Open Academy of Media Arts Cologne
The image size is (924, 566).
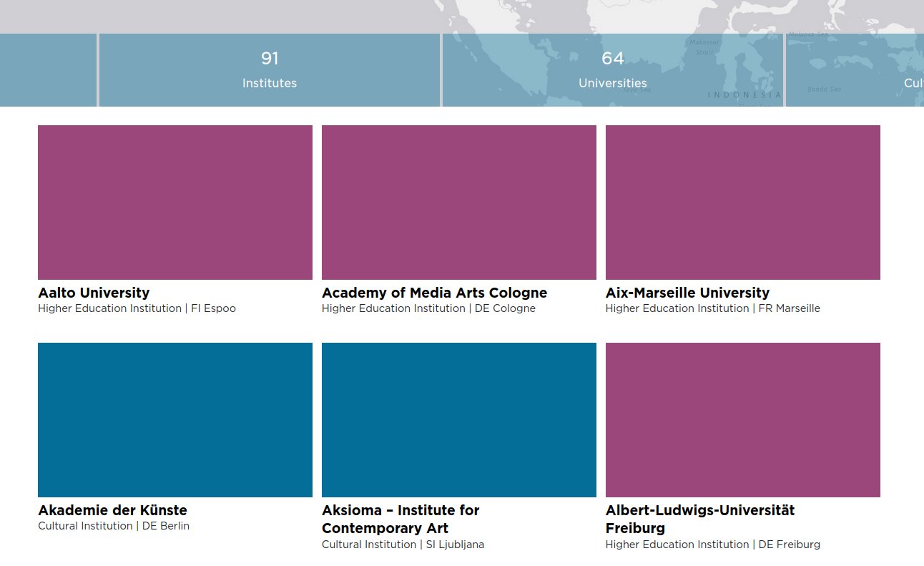434,293
